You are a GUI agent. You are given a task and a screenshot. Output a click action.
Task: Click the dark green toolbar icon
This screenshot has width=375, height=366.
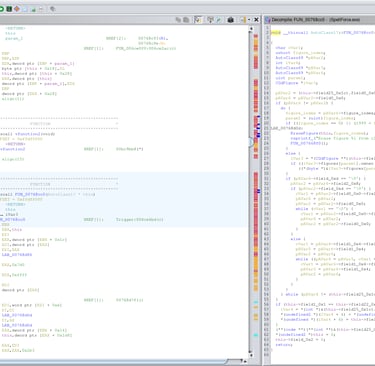9,9
